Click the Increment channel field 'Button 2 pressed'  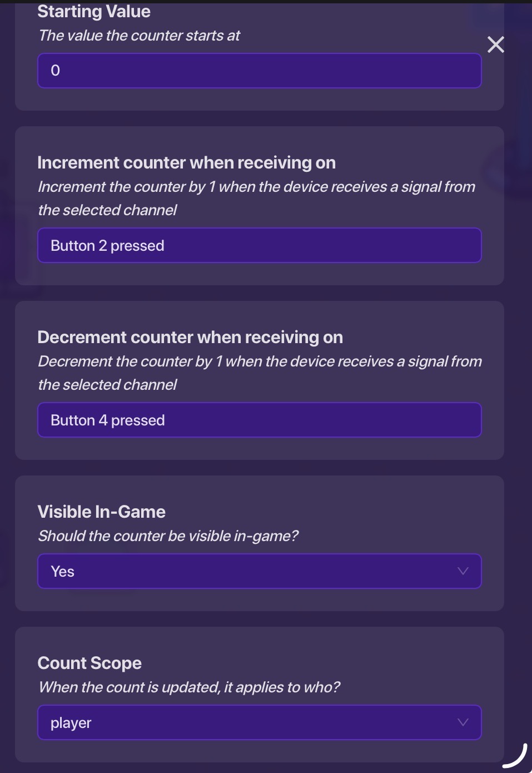point(259,245)
